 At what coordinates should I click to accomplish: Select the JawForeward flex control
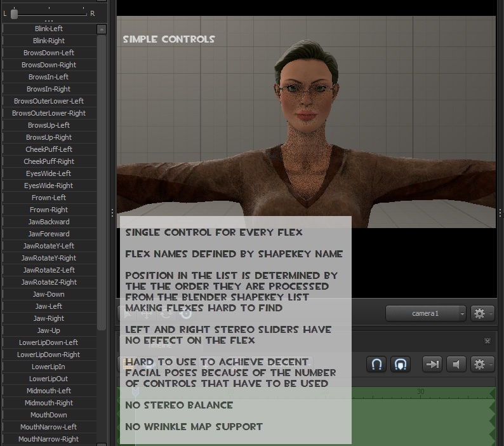[49, 234]
